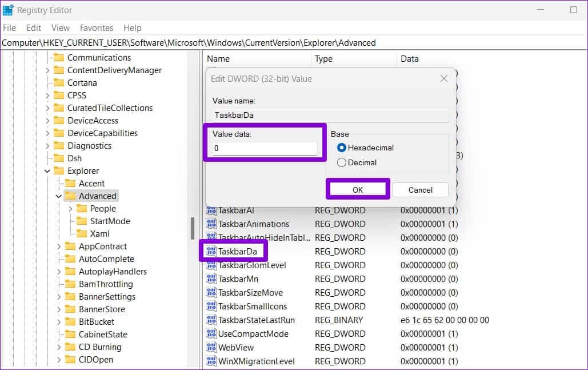588x370 pixels.
Task: Open the Help menu
Action: pyautogui.click(x=133, y=28)
